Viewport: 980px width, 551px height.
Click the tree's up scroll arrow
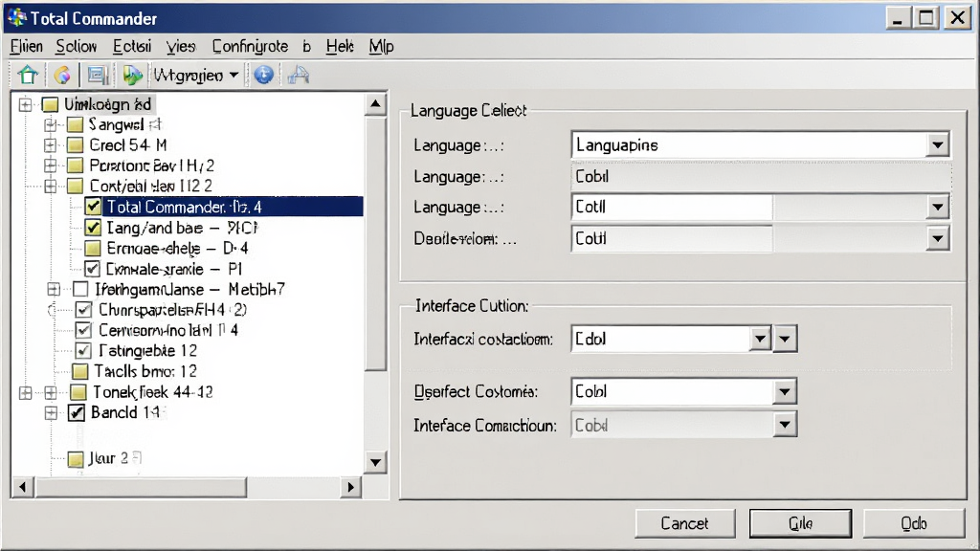375,103
